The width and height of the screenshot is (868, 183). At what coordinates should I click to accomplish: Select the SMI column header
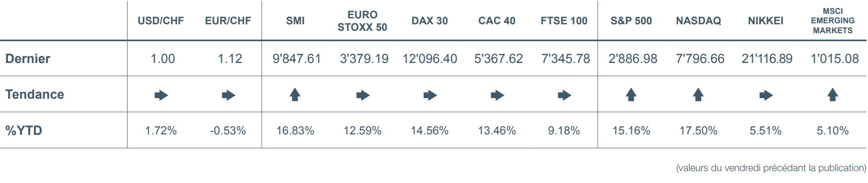[295, 21]
